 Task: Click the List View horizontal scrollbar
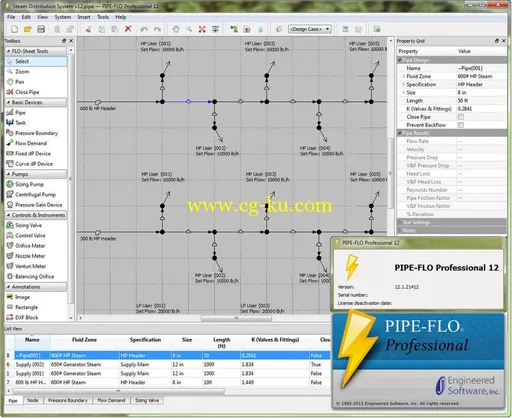pyautogui.click(x=118, y=391)
